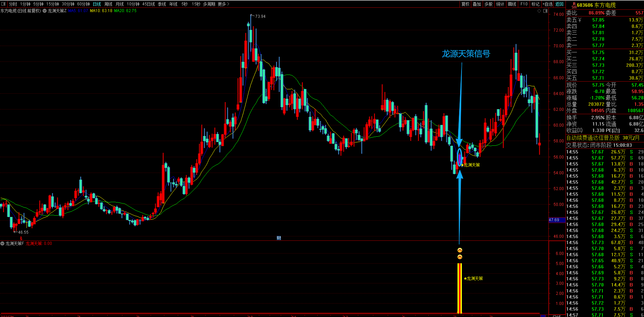This screenshot has height=317, width=644.
Task: Click the 现价 current price row
Action: pos(585,85)
